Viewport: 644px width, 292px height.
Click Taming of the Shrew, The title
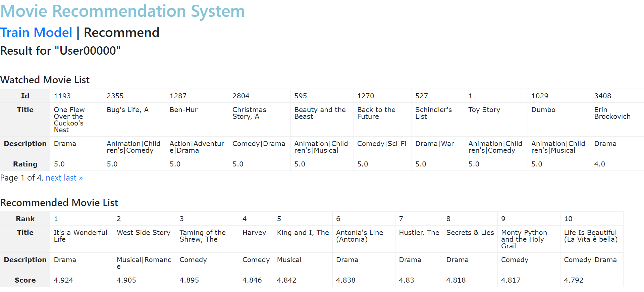click(x=203, y=236)
